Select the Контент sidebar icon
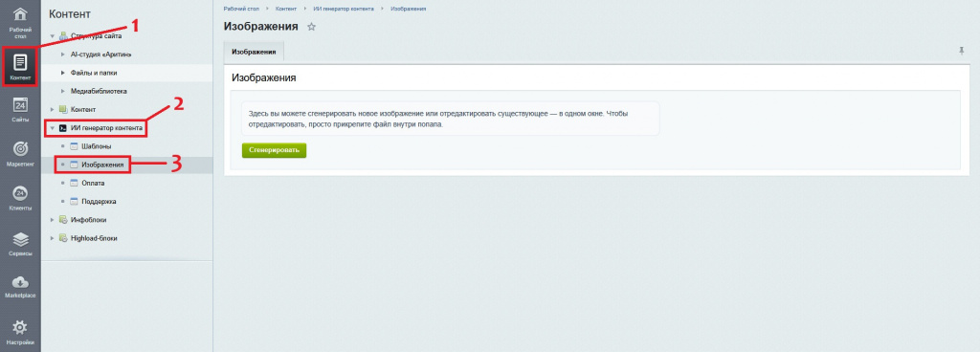 click(20, 62)
